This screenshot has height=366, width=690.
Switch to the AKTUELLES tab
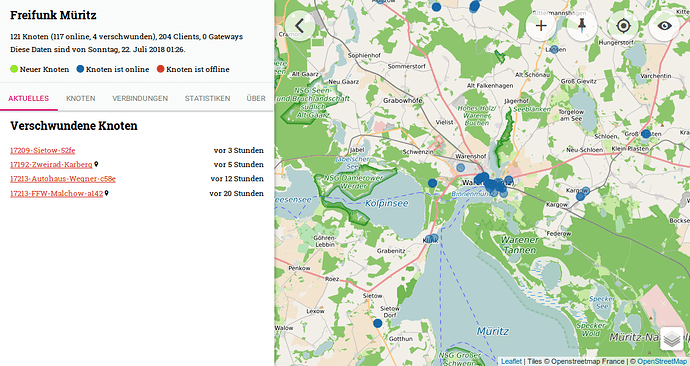(29, 99)
